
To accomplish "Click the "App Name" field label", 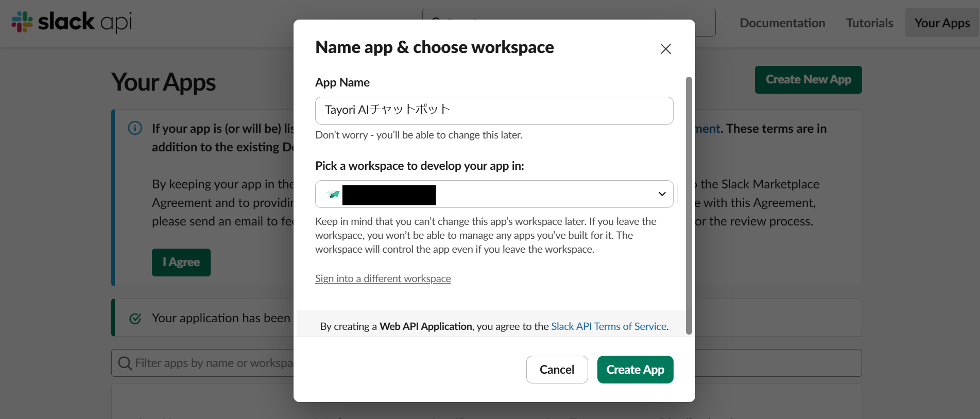I will point(342,82).
